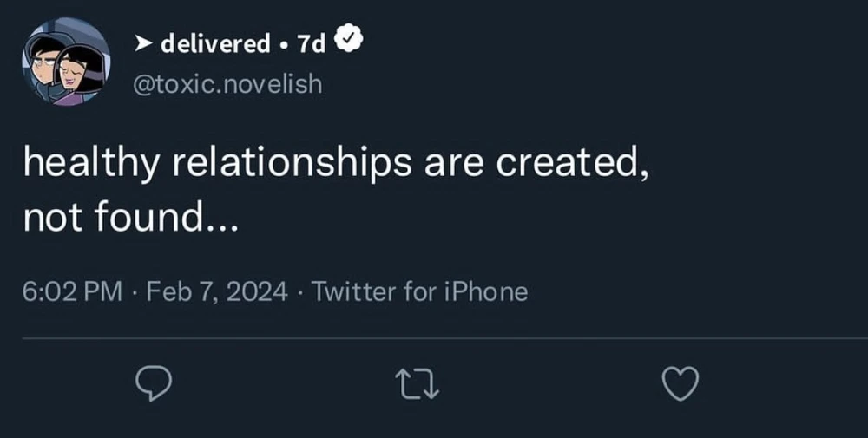Click the verified checkmark badge
Image resolution: width=868 pixels, height=438 pixels.
(348, 40)
